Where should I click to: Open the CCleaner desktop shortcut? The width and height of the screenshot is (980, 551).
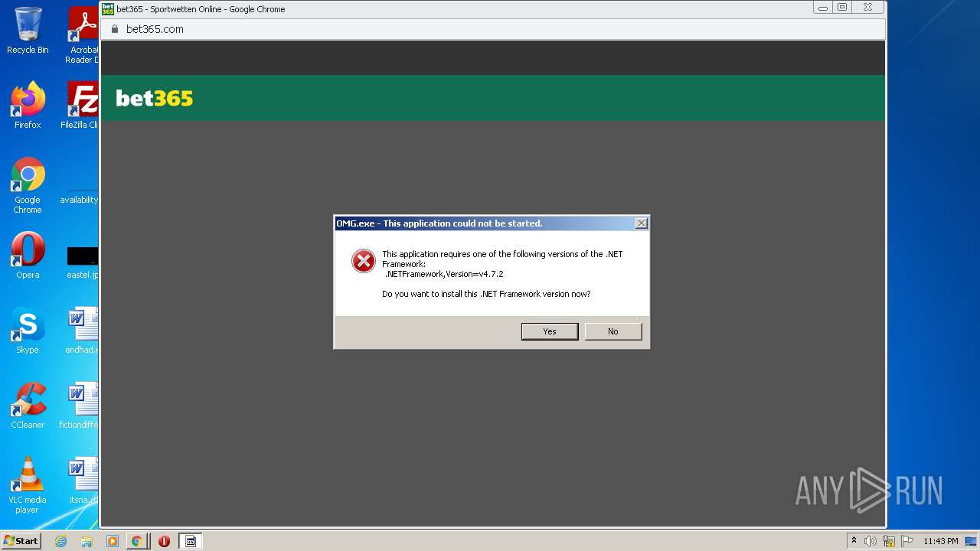(28, 406)
